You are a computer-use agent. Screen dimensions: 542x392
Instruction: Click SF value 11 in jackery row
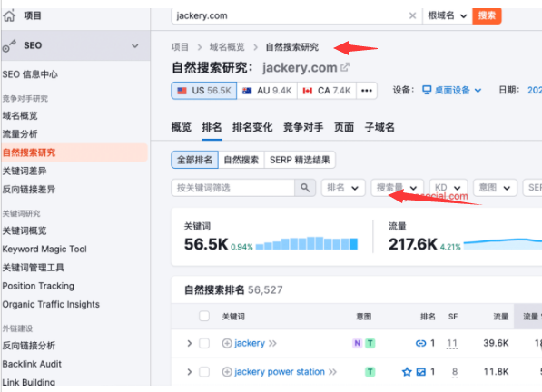click(x=452, y=343)
